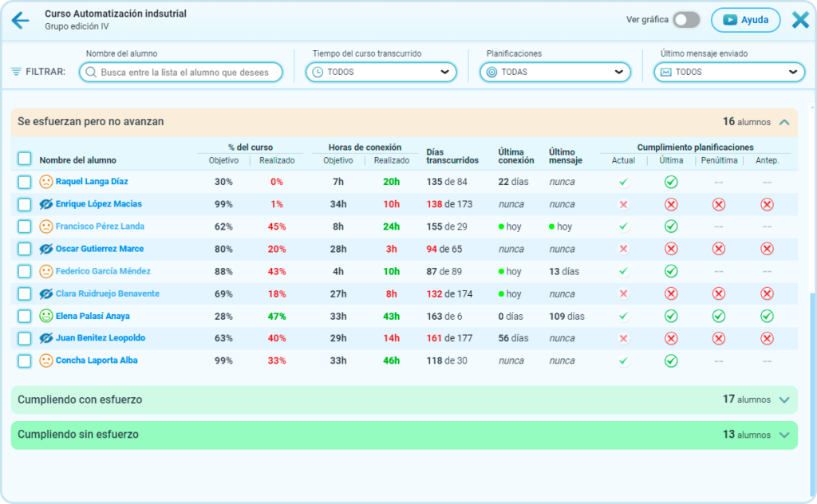Click the back arrow icon
The height and width of the screenshot is (504, 817).
point(20,21)
